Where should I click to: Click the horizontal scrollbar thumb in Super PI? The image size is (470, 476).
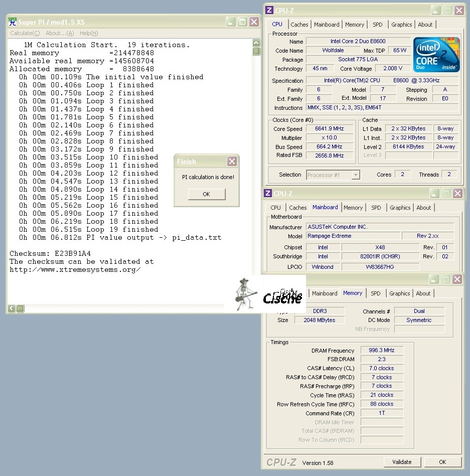pyautogui.click(x=20, y=308)
